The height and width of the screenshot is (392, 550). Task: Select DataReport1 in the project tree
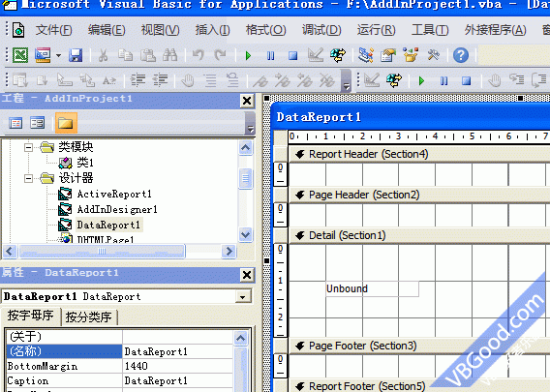pos(108,226)
